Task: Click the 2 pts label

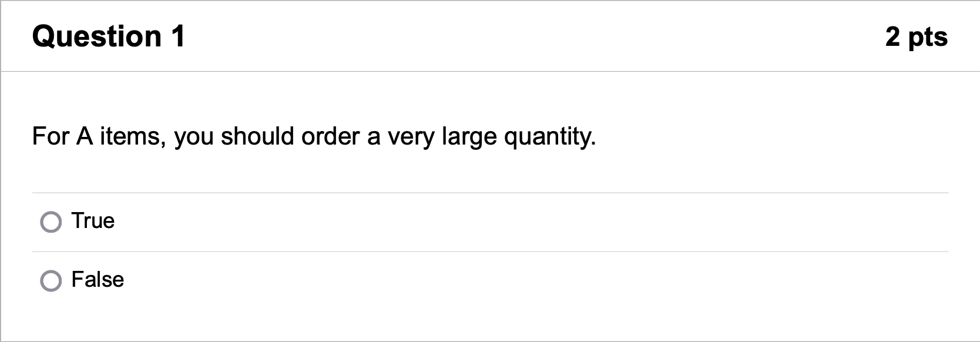Action: (x=917, y=36)
